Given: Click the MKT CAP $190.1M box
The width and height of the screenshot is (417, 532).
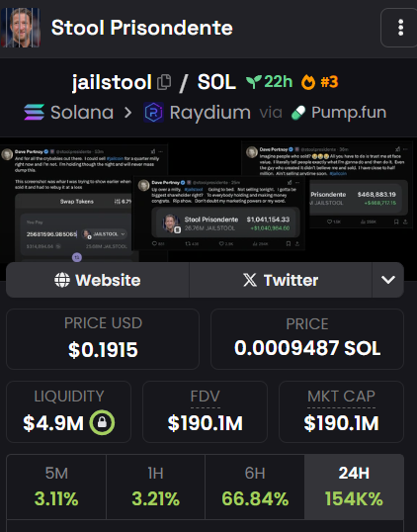Looking at the screenshot, I should point(341,411).
